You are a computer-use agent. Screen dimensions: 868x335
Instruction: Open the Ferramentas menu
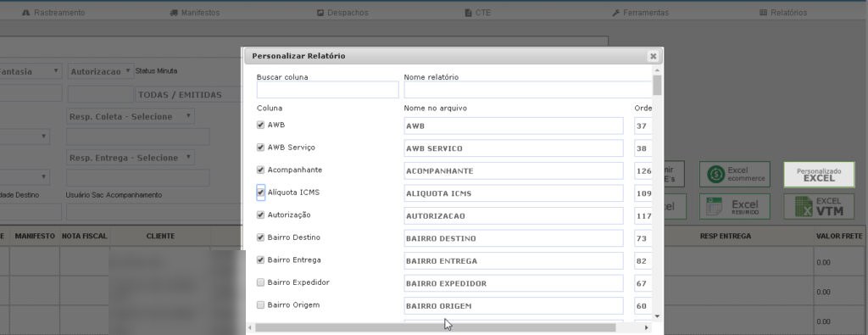tap(640, 13)
